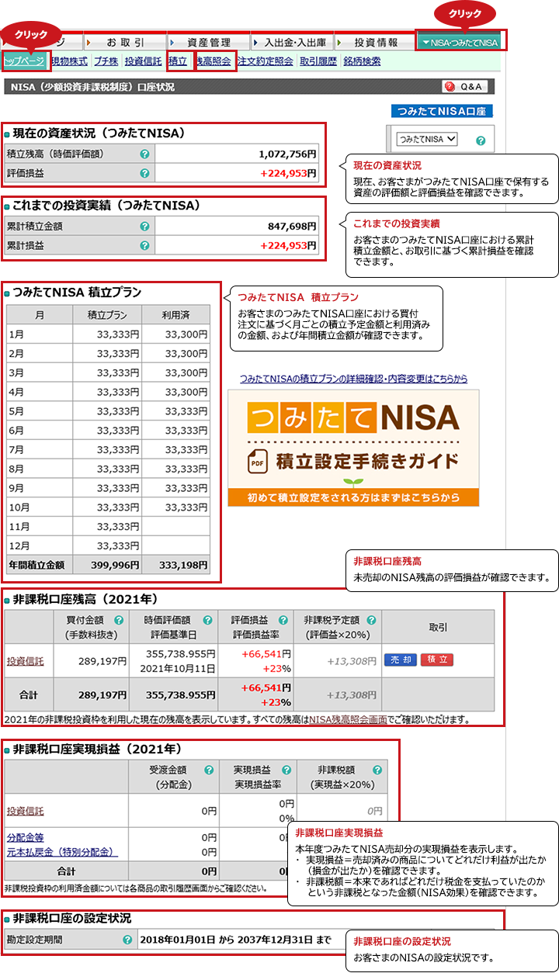Open help for 積立残高（時価評価額）
This screenshot has width=559, height=980.
[144, 154]
